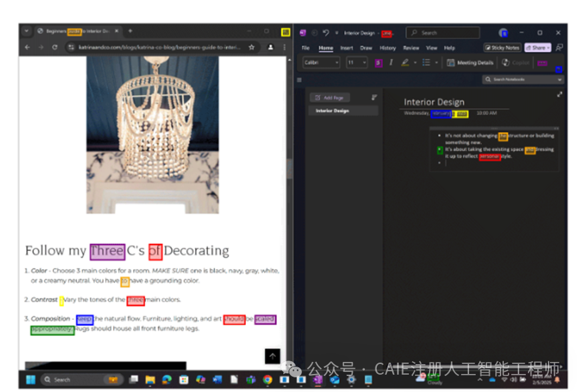
Task: Click the bullet list icon
Action: coord(426,63)
